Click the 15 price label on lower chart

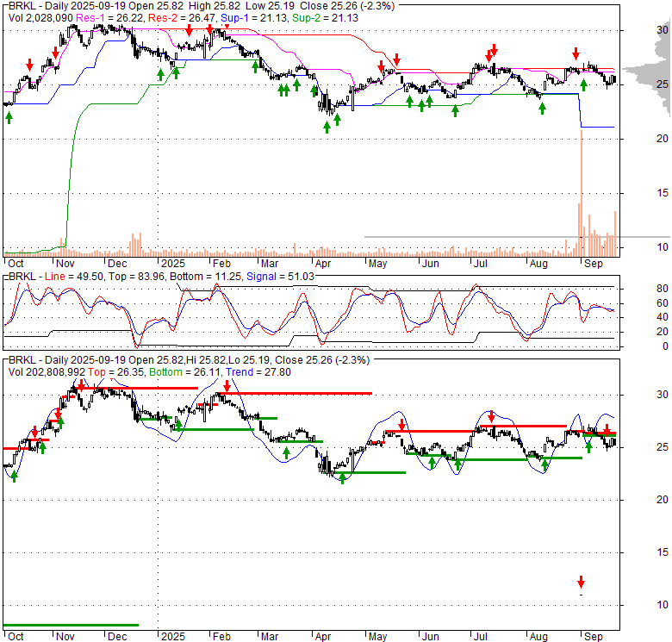tap(663, 552)
